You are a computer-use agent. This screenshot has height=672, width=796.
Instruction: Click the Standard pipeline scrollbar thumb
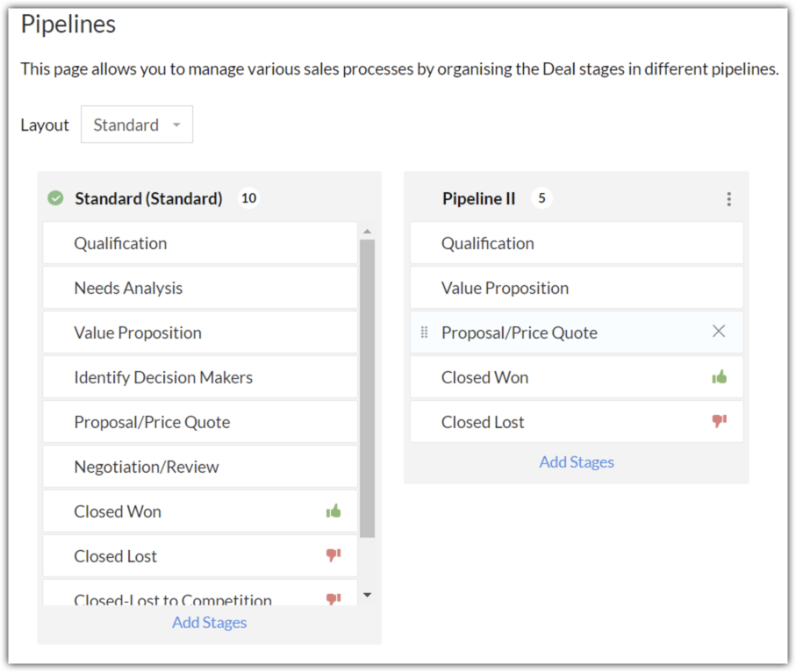(x=367, y=386)
